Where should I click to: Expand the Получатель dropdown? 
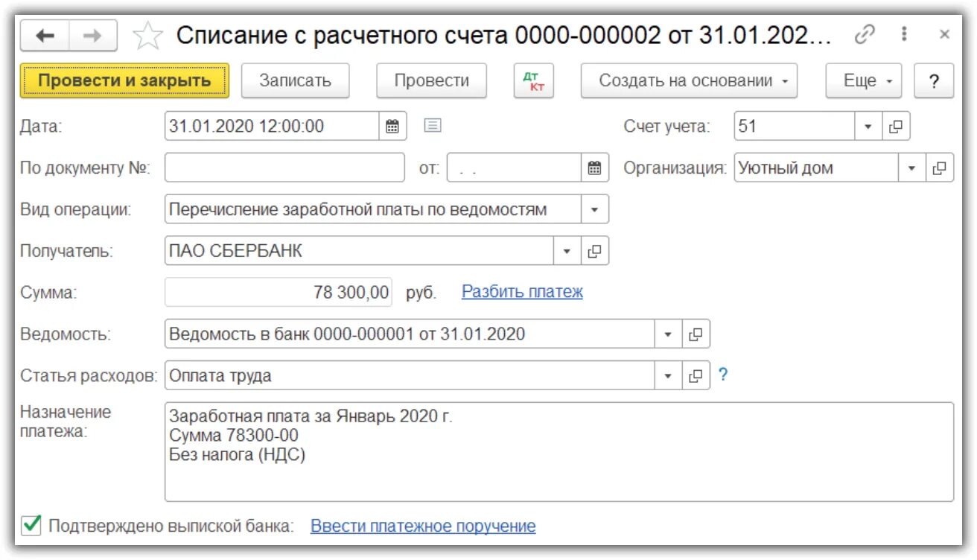(x=567, y=252)
